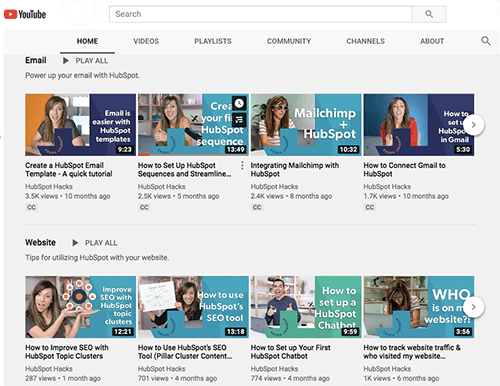Click title How to Set Up HubSpot Sequences
This screenshot has width=500, height=386.
[184, 170]
